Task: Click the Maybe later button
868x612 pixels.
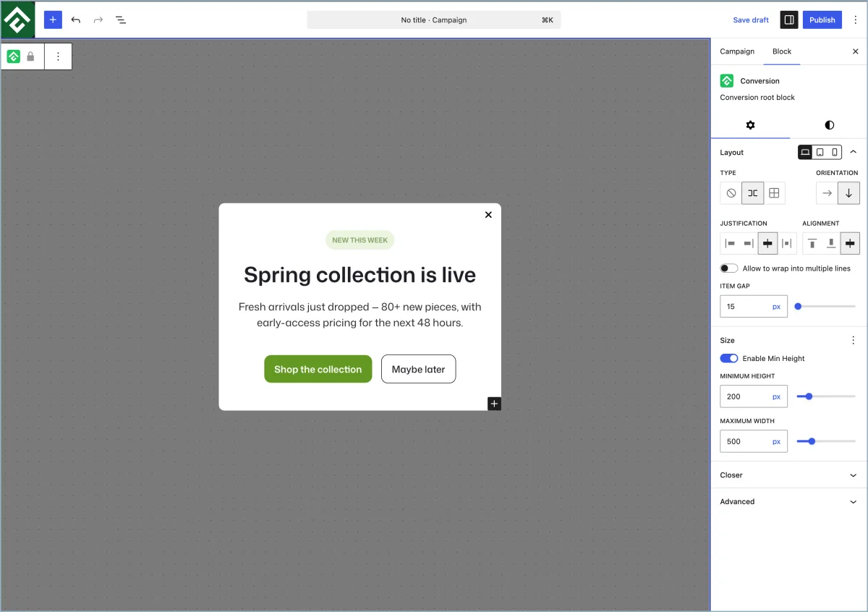Action: point(419,369)
